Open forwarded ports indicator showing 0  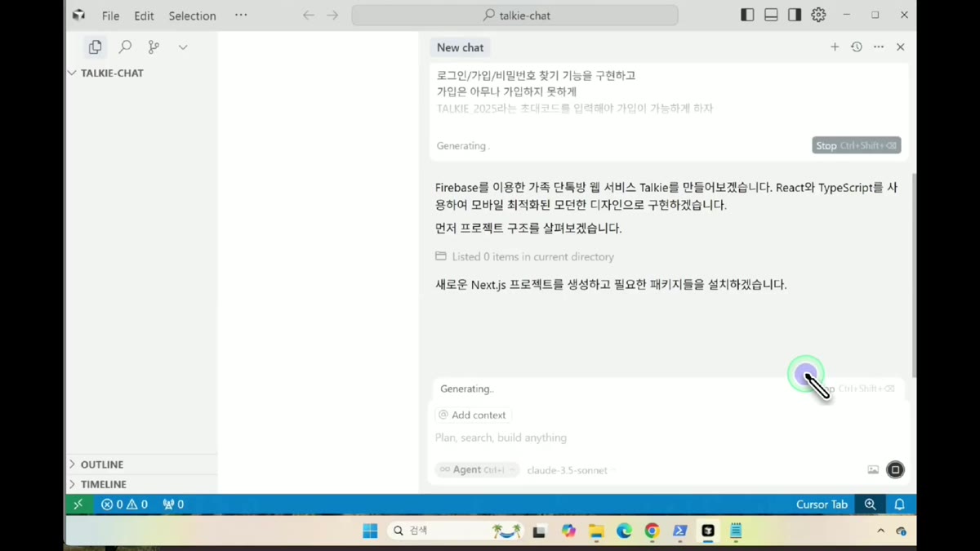pyautogui.click(x=173, y=504)
